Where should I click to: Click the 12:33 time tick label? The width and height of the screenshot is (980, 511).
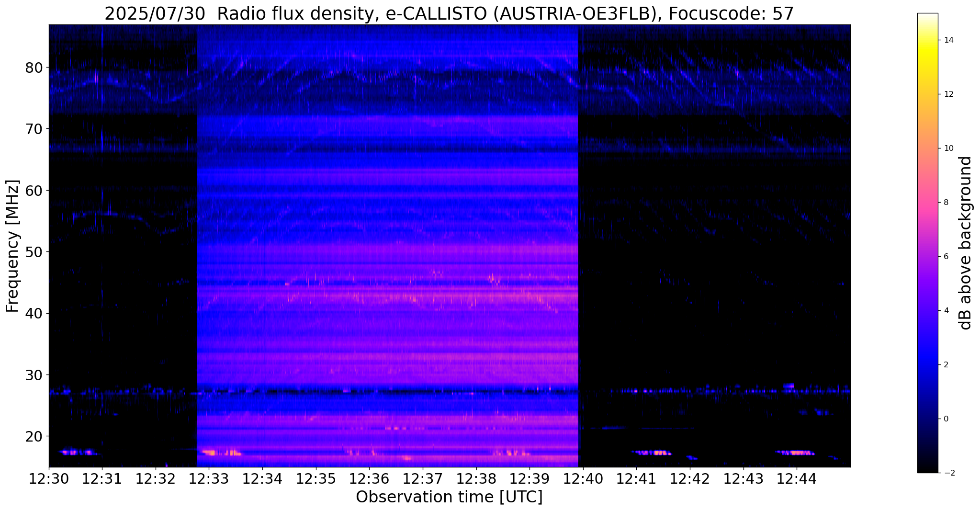(209, 478)
